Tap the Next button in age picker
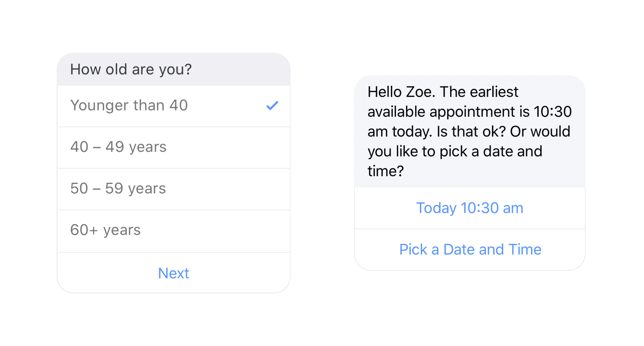644x346 pixels. click(174, 273)
